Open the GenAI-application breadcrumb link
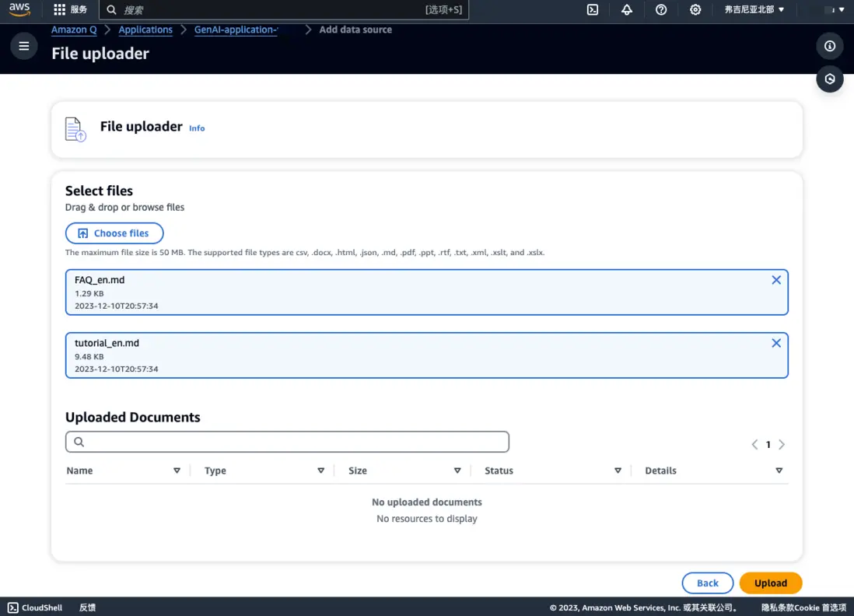Image resolution: width=854 pixels, height=616 pixels. click(236, 30)
